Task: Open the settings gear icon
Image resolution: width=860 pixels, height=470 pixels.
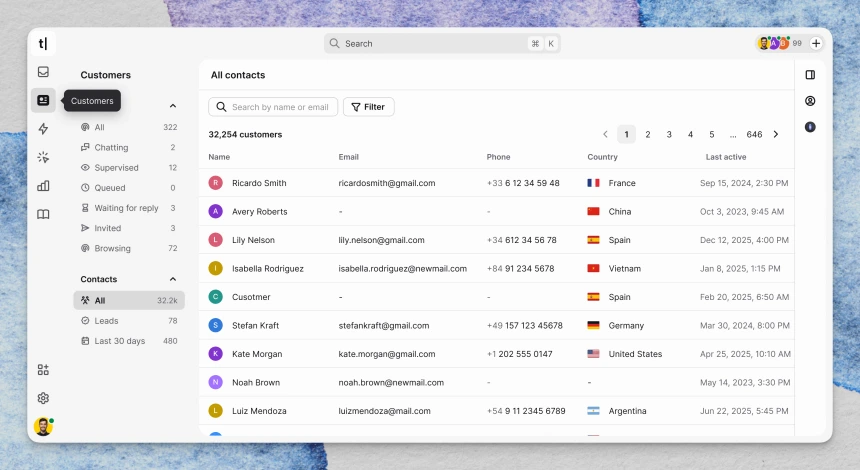Action: coord(43,398)
